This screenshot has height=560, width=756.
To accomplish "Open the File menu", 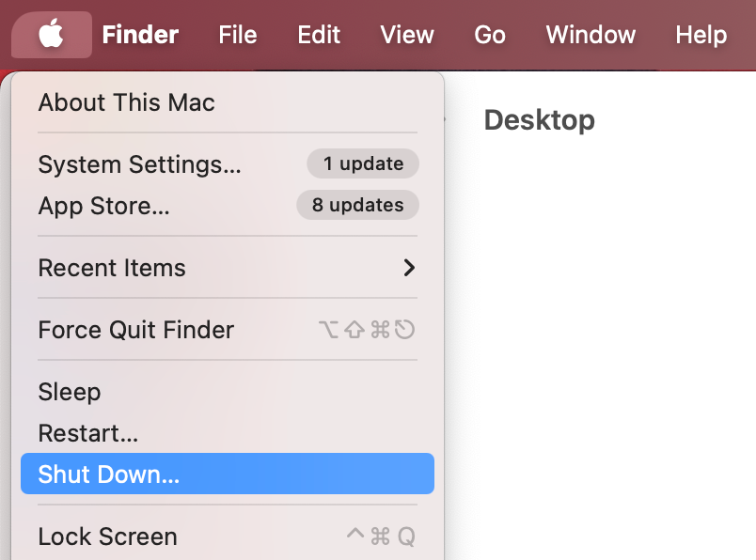I will (x=237, y=35).
